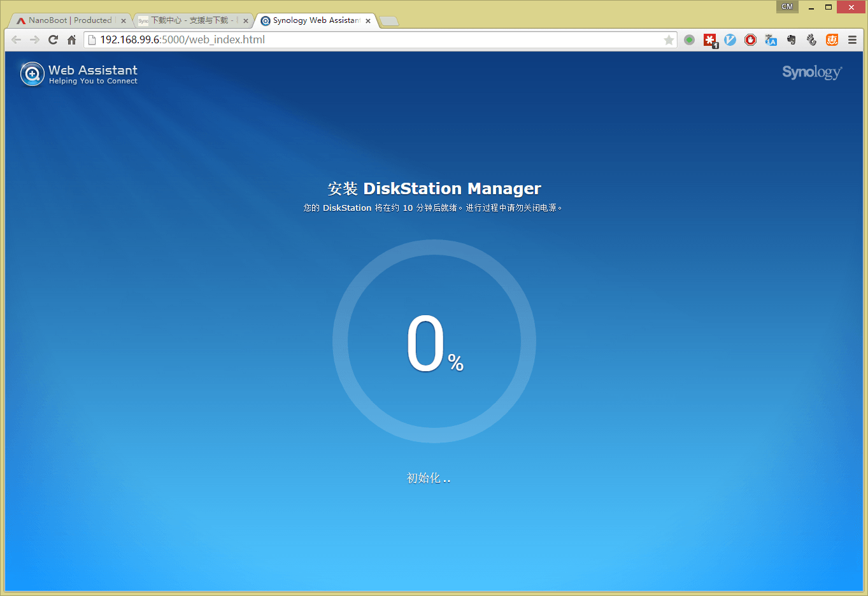
Task: Close the Synology Web Assistant tab
Action: coord(368,21)
